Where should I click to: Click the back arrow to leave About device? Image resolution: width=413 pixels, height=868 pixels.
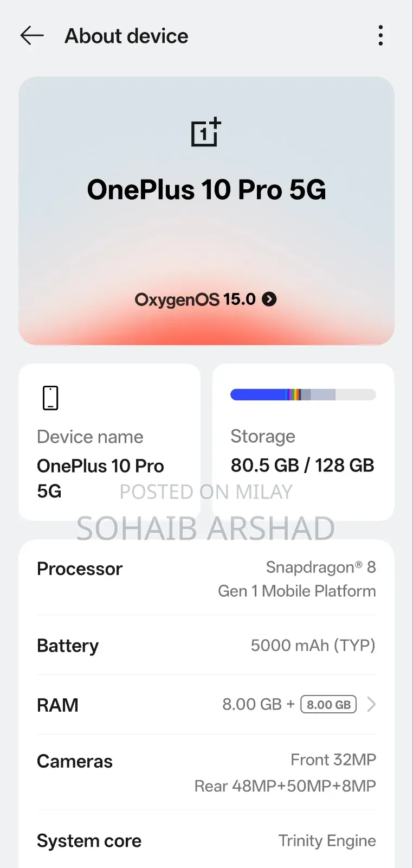[31, 35]
